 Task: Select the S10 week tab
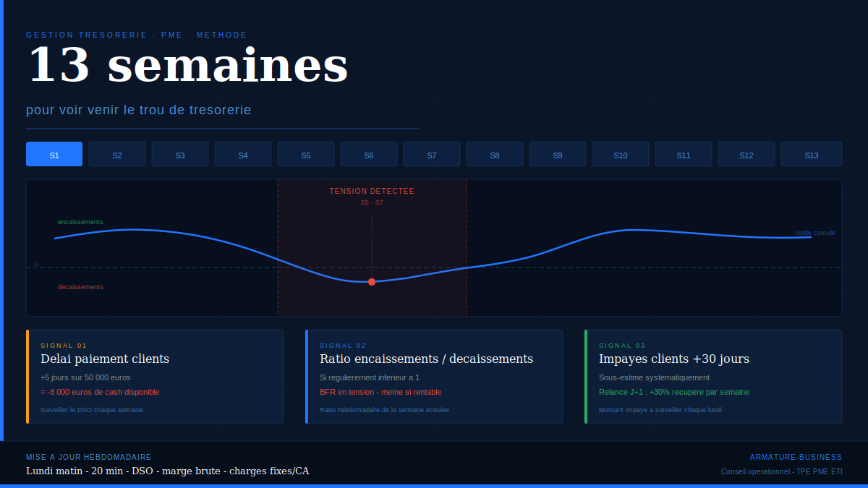coord(621,154)
